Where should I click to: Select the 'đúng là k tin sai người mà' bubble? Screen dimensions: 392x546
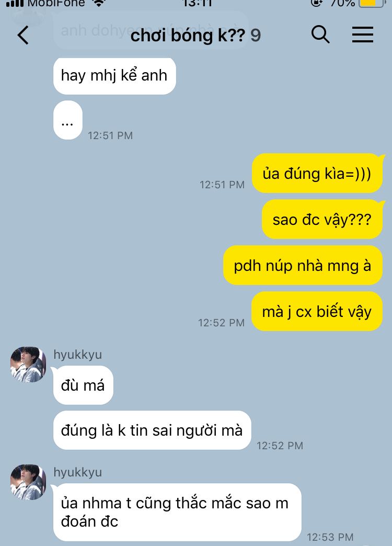[x=152, y=430]
